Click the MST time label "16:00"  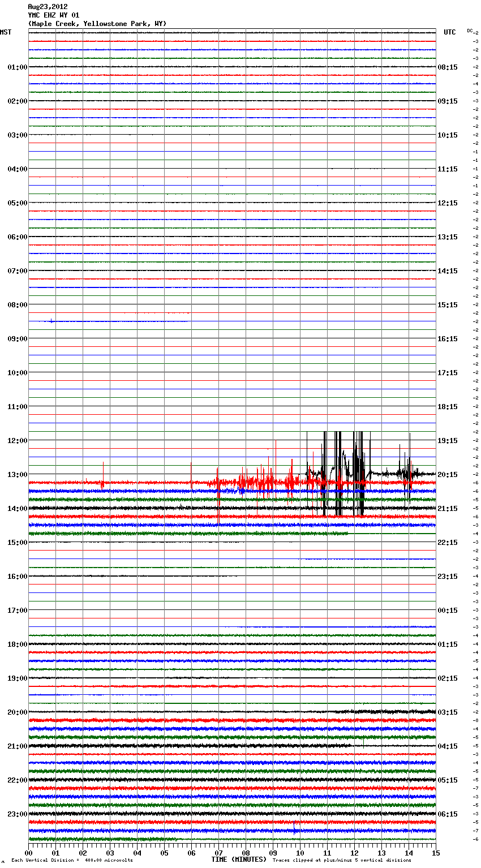click(x=17, y=577)
